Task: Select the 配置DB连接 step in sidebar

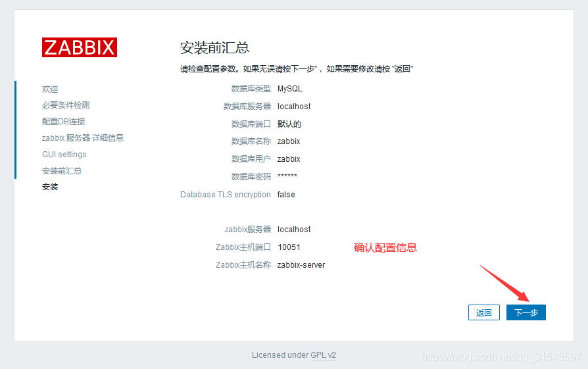Action: (63, 122)
